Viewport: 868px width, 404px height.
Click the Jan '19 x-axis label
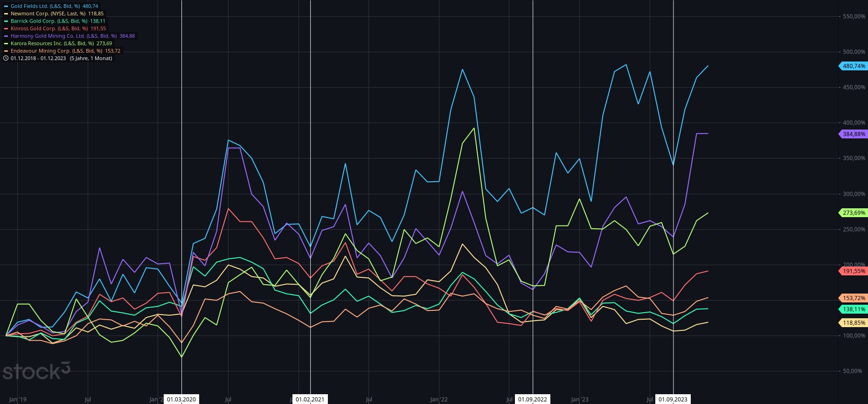coord(18,399)
